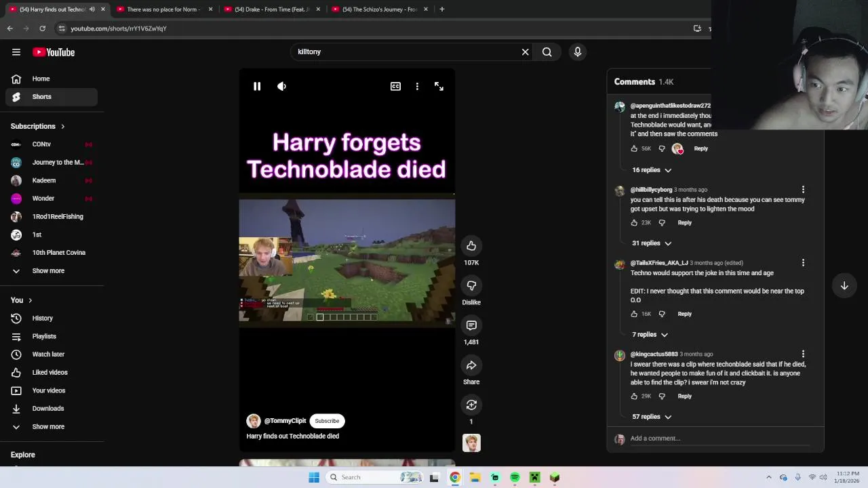Expand 57 replies thread
This screenshot has height=488, width=868.
point(652,417)
